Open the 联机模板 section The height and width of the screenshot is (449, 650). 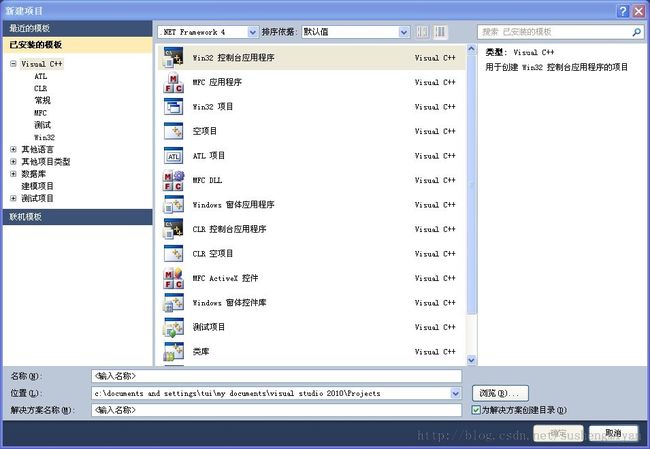78,217
